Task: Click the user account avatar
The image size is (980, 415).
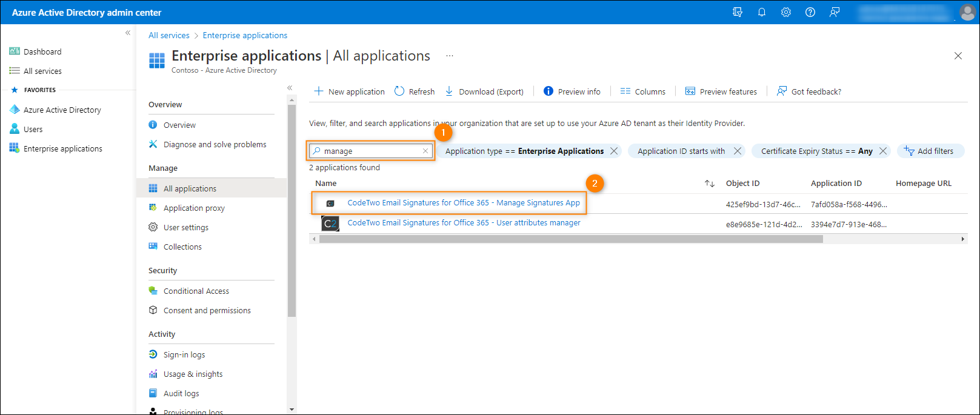Action: point(968,12)
